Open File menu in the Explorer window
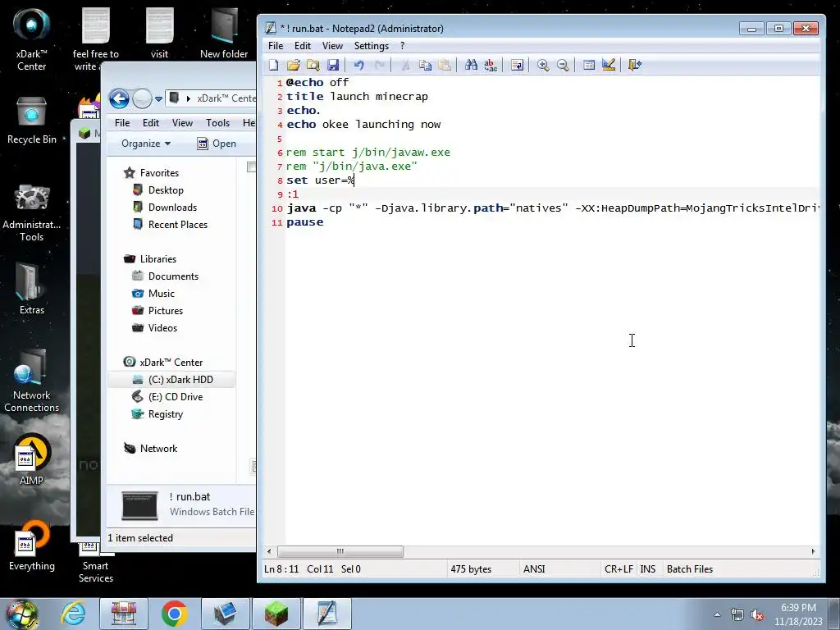Viewport: 840px width, 630px height. coord(122,123)
